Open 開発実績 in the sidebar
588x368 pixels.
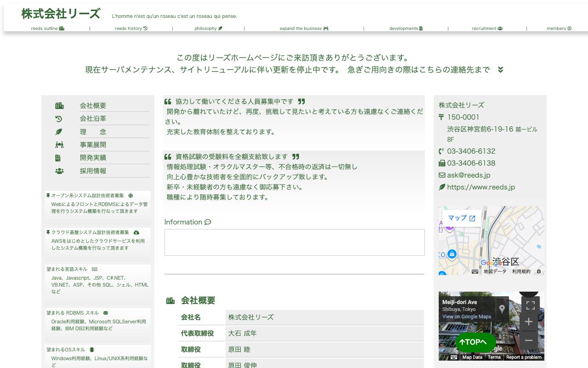pyautogui.click(x=93, y=158)
